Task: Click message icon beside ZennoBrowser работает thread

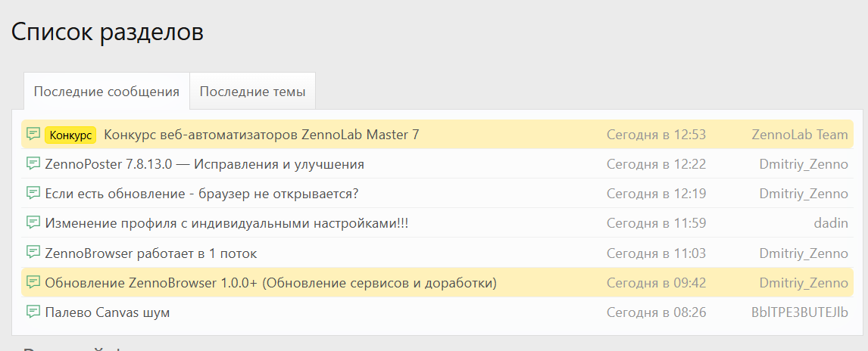Action: (x=33, y=253)
